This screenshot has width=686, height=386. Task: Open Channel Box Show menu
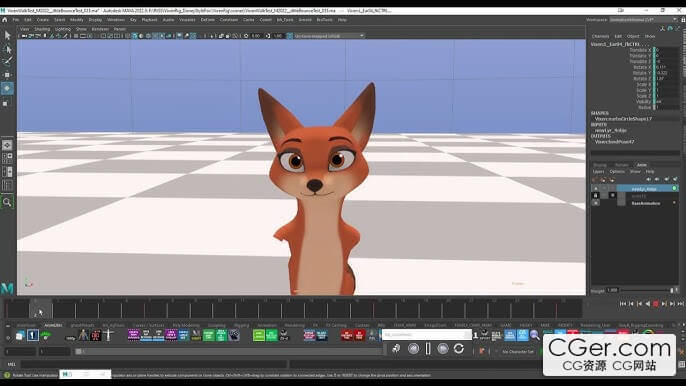[x=650, y=36]
